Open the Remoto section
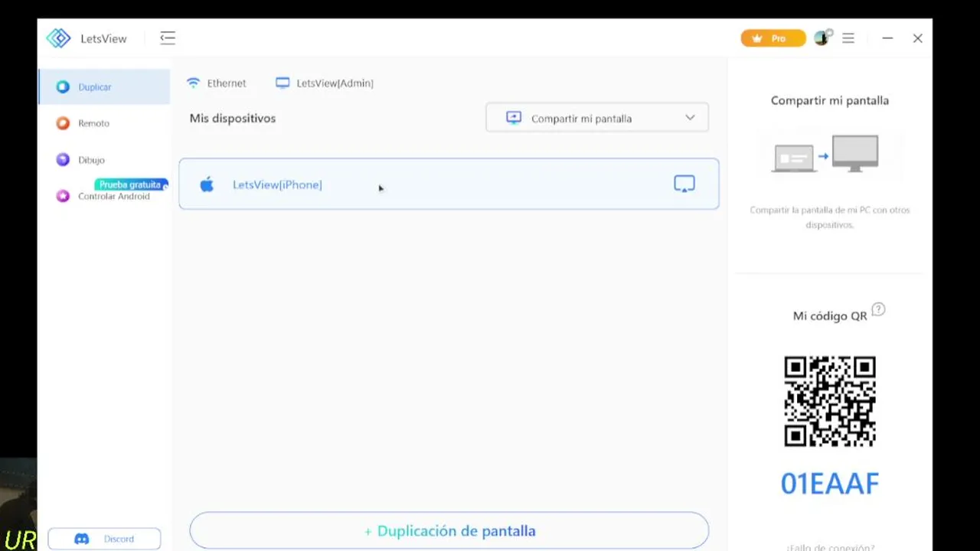980x551 pixels. 104,123
